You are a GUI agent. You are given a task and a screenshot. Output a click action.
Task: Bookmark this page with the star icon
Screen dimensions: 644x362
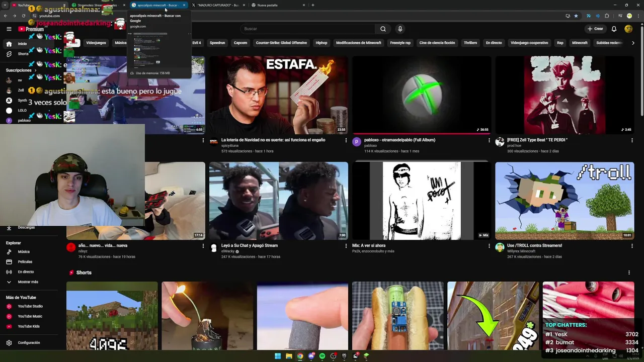click(x=576, y=16)
